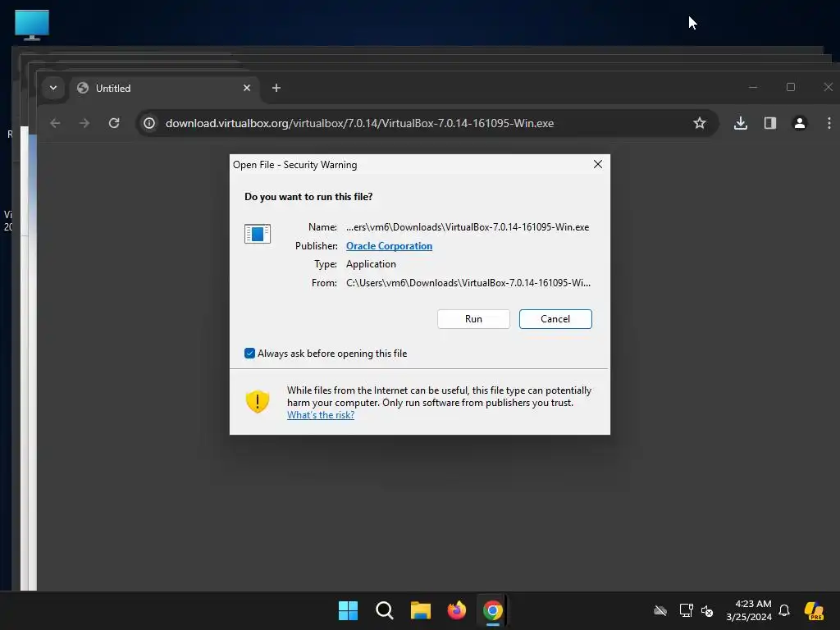Open Chrome downloads icon
Viewport: 840px width, 630px height.
741,123
